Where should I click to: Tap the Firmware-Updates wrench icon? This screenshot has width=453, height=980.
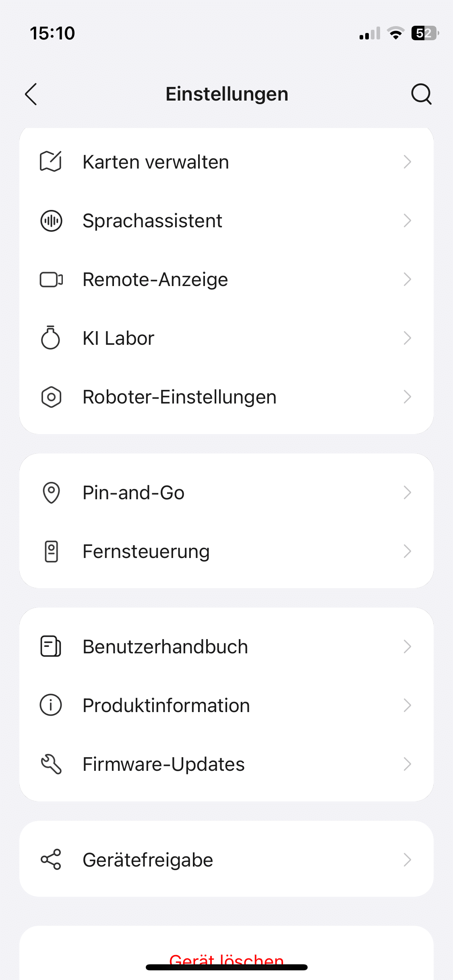[51, 764]
